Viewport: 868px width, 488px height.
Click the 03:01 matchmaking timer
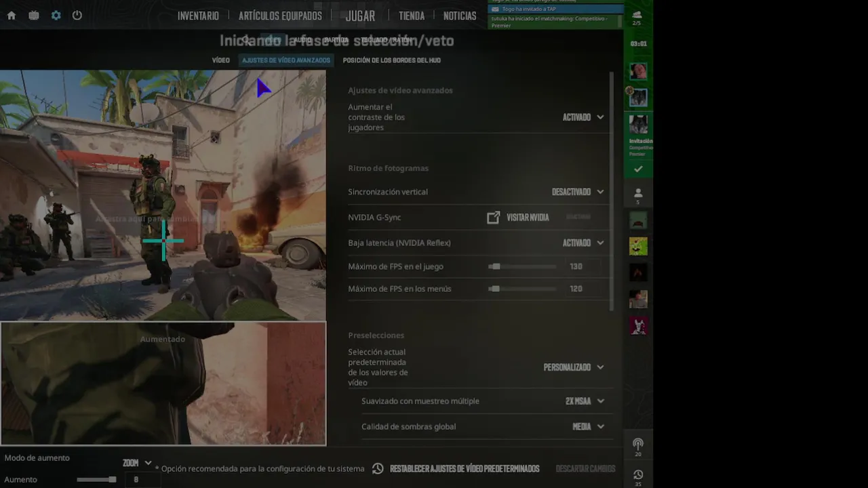[638, 43]
